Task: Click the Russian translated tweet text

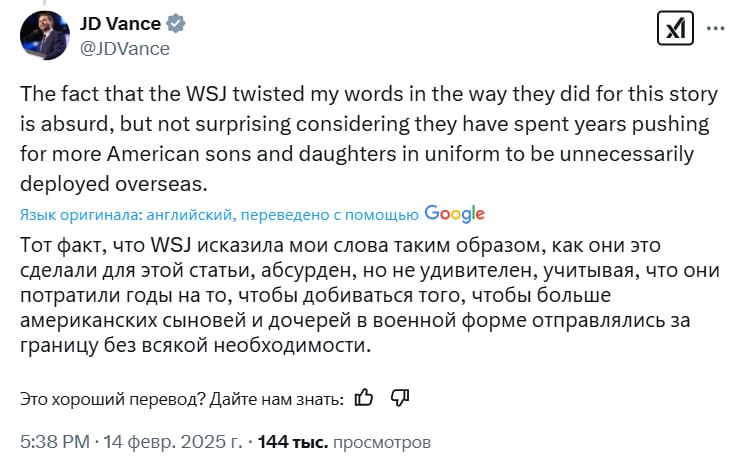Action: 368,295
